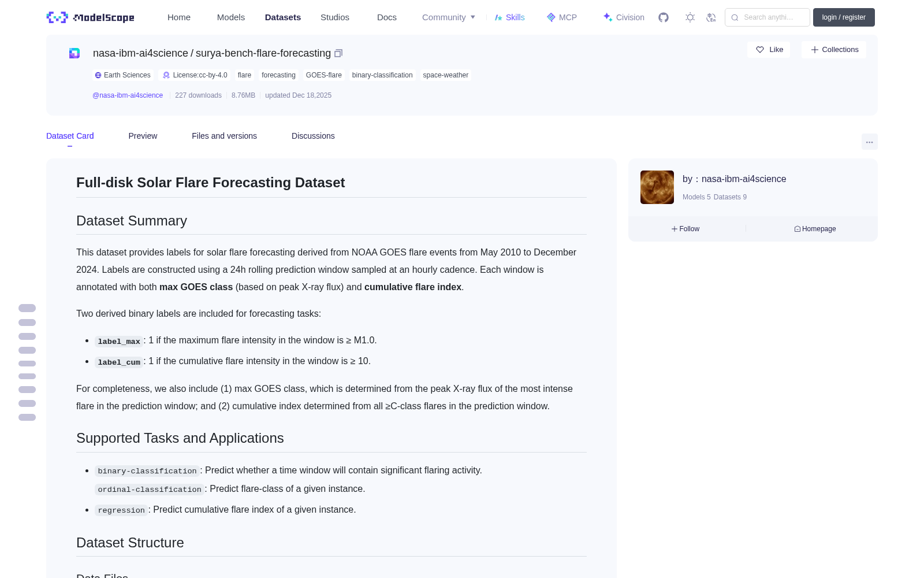Screen dimensions: 924x578
Task: Visit the organization Homepage link
Action: pos(815,229)
